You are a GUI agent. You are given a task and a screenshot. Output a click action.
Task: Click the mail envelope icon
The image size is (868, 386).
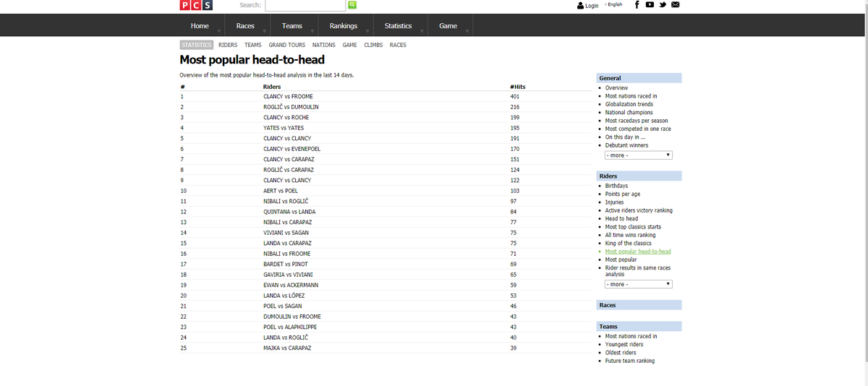(676, 5)
